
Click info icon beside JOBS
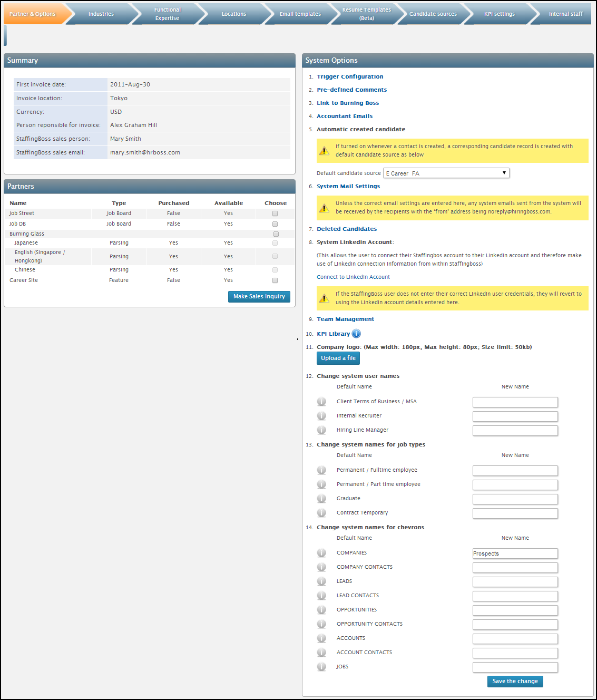pos(321,667)
